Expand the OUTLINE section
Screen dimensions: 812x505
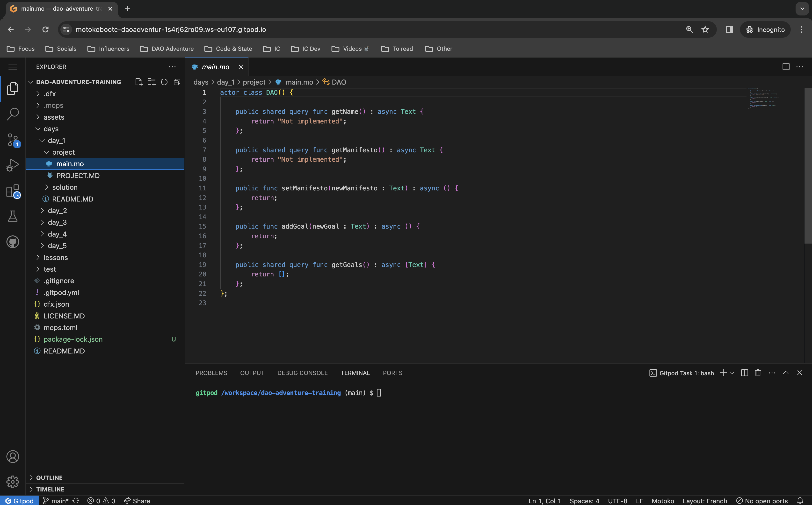[105, 478]
